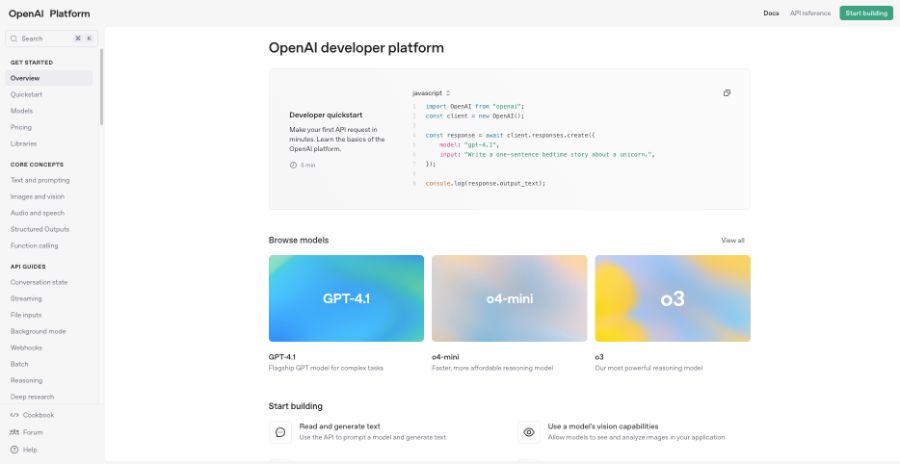Viewport: 900px width, 464px height.
Task: Click the 'Our most powerful reasoning model' text
Action: pyautogui.click(x=649, y=368)
